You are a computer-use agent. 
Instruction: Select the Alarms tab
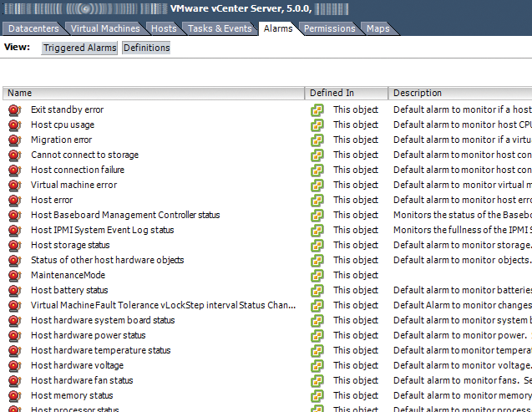click(x=278, y=28)
